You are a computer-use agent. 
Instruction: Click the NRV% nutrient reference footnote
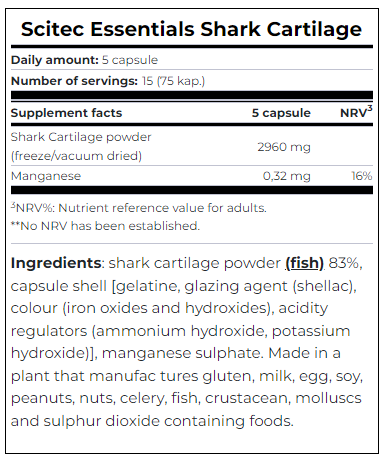point(139,208)
